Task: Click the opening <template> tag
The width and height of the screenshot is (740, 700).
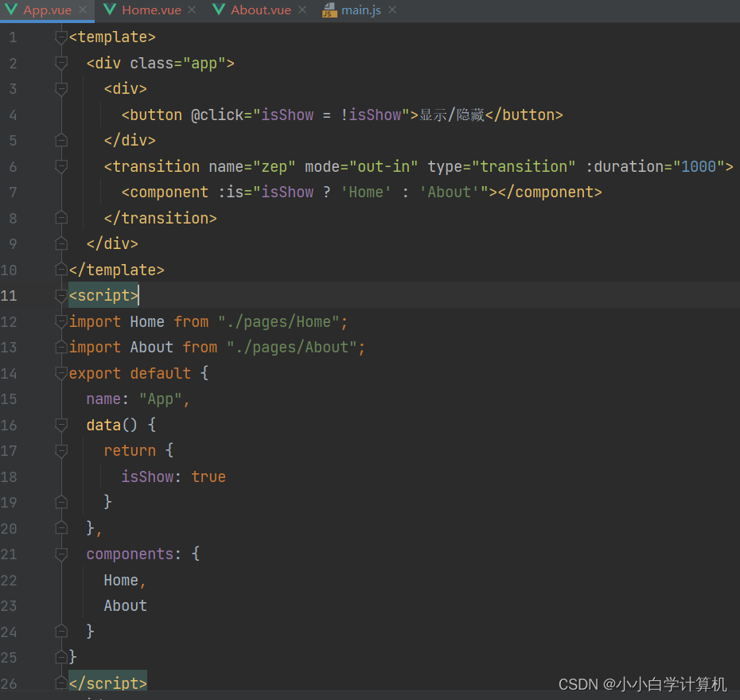Action: tap(112, 37)
